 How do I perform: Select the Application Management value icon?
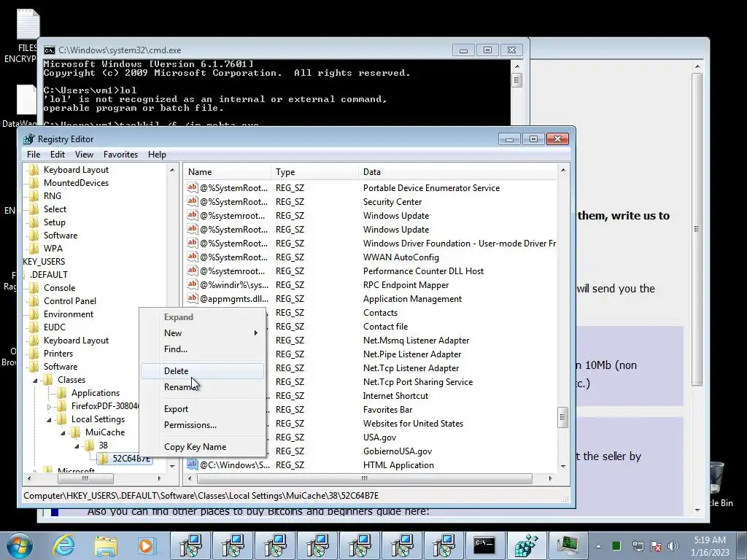[x=192, y=298]
